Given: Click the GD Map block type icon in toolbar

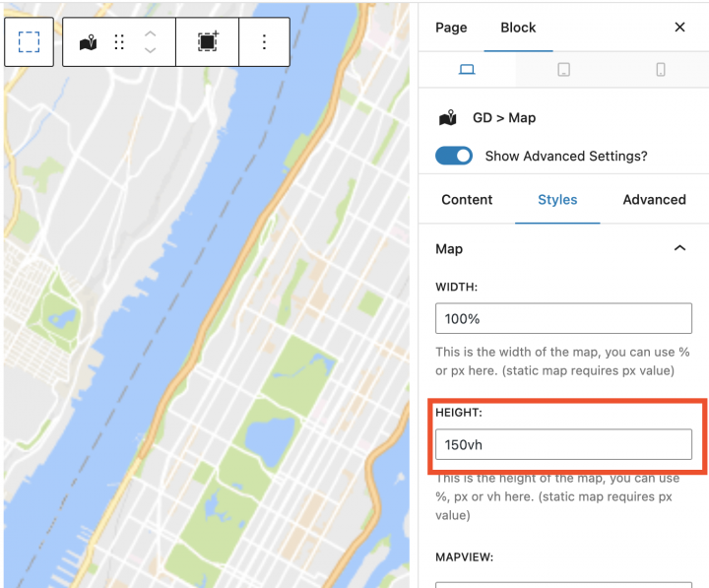Looking at the screenshot, I should coord(89,42).
